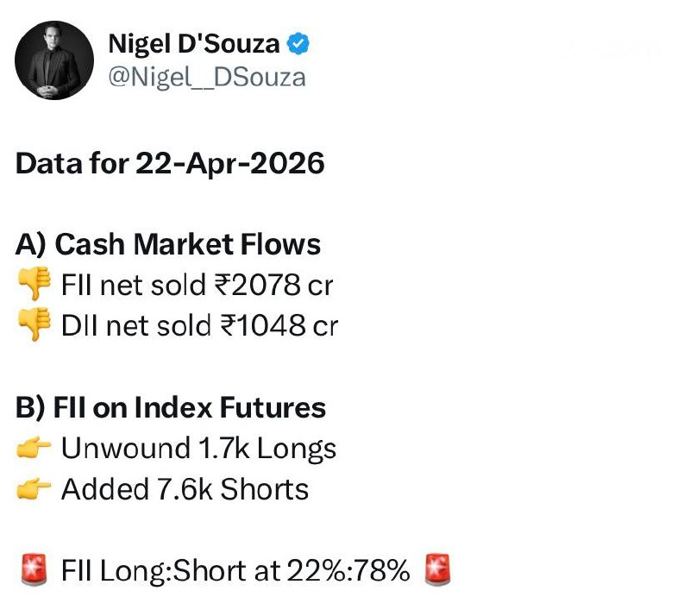Image resolution: width=690 pixels, height=616 pixels.
Task: Click the thumbs-down emoji beside FII net sold
Action: pyautogui.click(x=34, y=285)
